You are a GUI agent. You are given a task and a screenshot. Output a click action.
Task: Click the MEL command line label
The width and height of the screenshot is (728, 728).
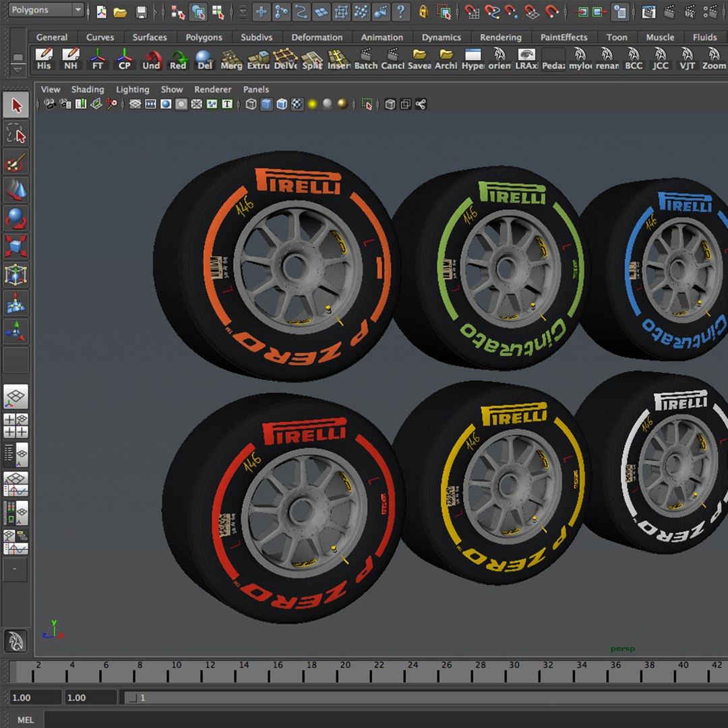click(26, 720)
